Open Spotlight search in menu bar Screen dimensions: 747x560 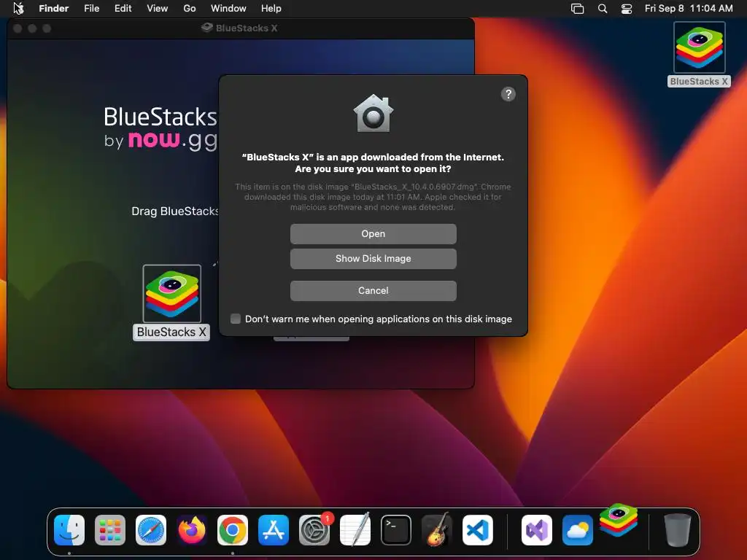[603, 9]
